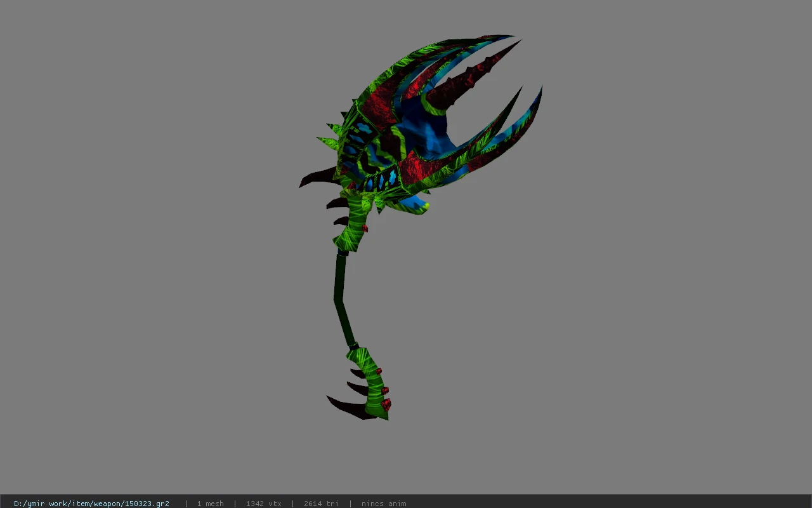812x508 pixels.
Task: Click the '1 mesh' status entry
Action: (210, 504)
